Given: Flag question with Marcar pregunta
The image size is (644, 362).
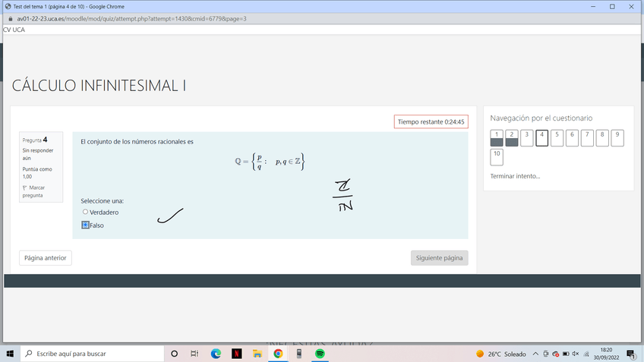Looking at the screenshot, I should (33, 191).
